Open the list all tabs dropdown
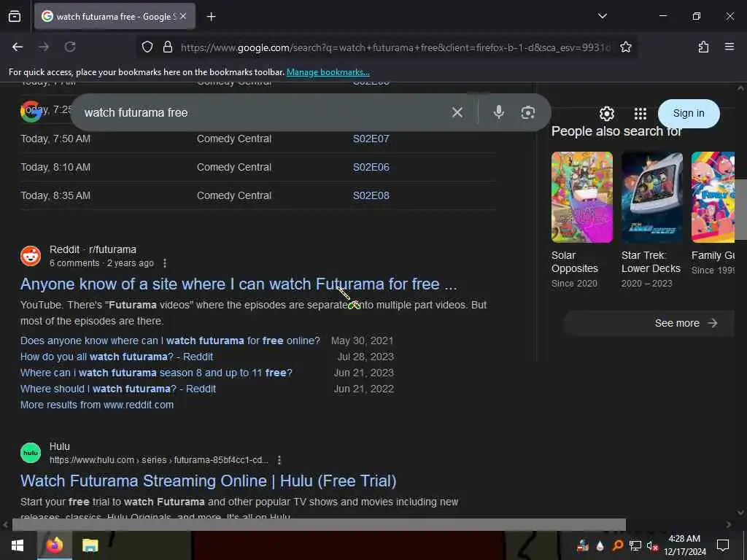The width and height of the screenshot is (747, 560). click(x=602, y=16)
